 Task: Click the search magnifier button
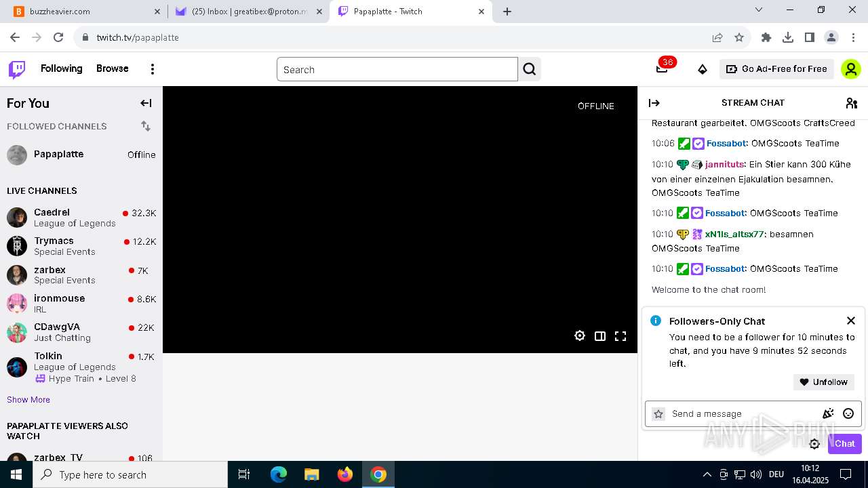coord(530,69)
